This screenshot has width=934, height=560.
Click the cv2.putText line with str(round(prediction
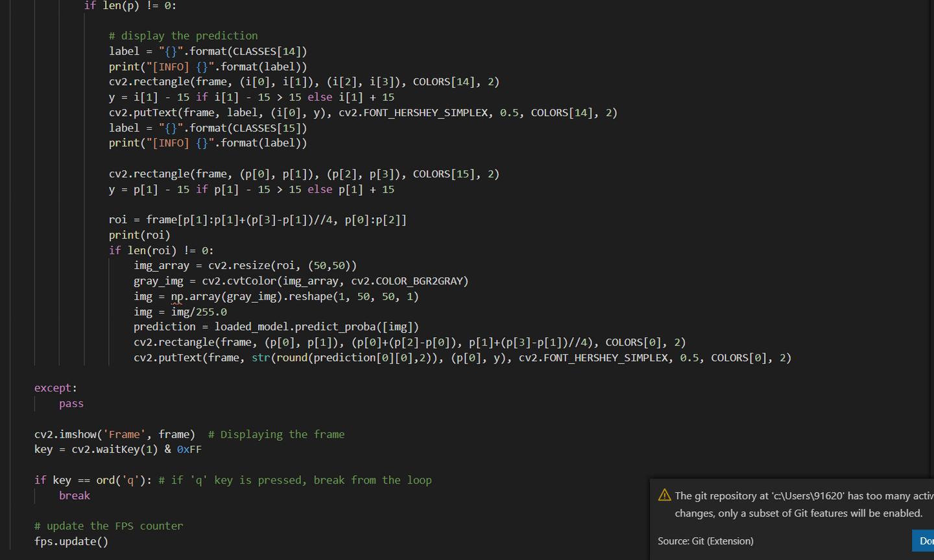point(462,358)
